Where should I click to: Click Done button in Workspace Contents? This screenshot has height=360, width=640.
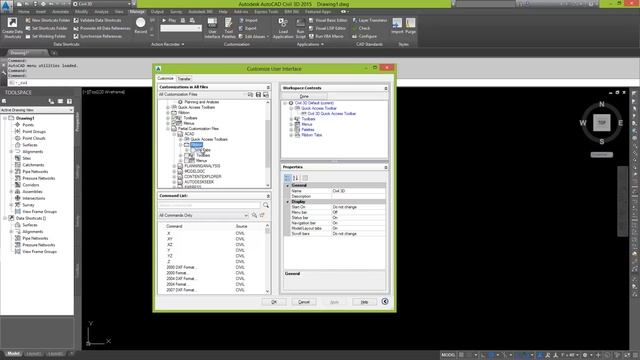pos(304,96)
